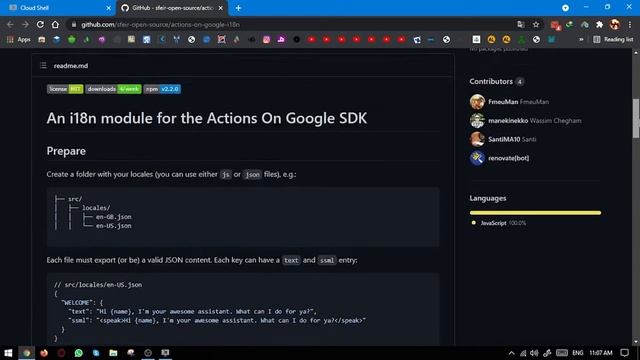
Task: Open the Apps bookmarks shortcut
Action: tap(19, 40)
